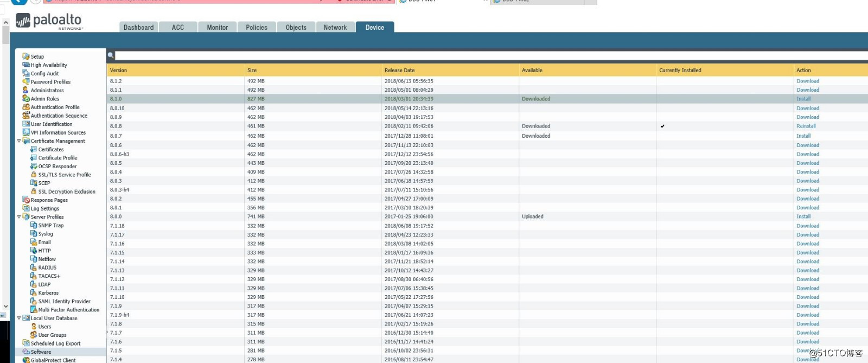Click the Syslog icon
This screenshot has height=363, width=868.
[x=34, y=234]
